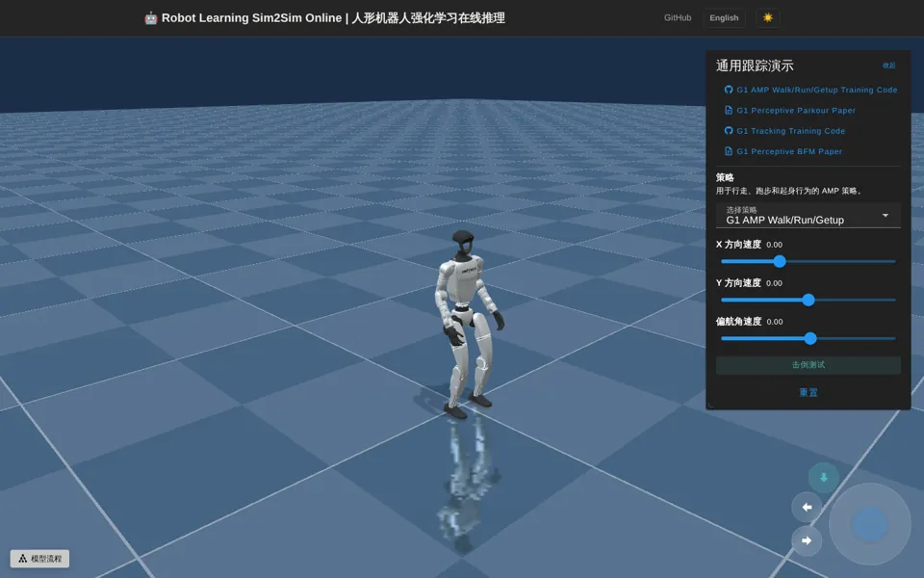Collapse the panel with 收起
The width and height of the screenshot is (924, 578).
[x=888, y=66]
